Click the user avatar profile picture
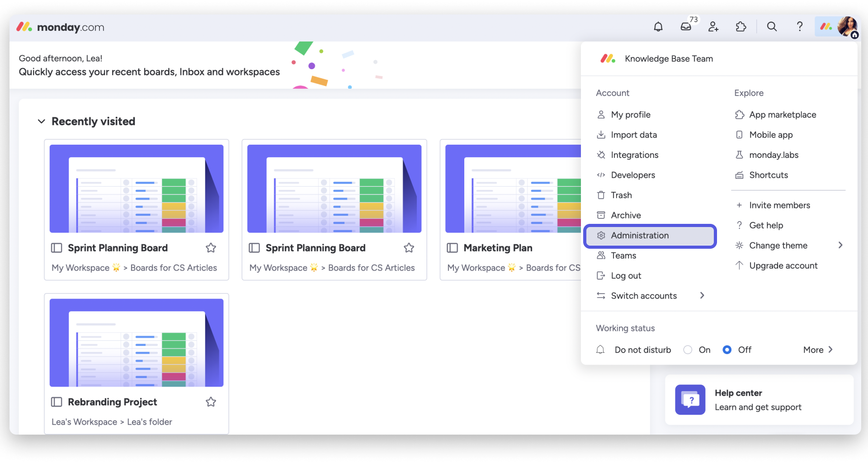Image resolution: width=868 pixels, height=464 pixels. tap(847, 27)
